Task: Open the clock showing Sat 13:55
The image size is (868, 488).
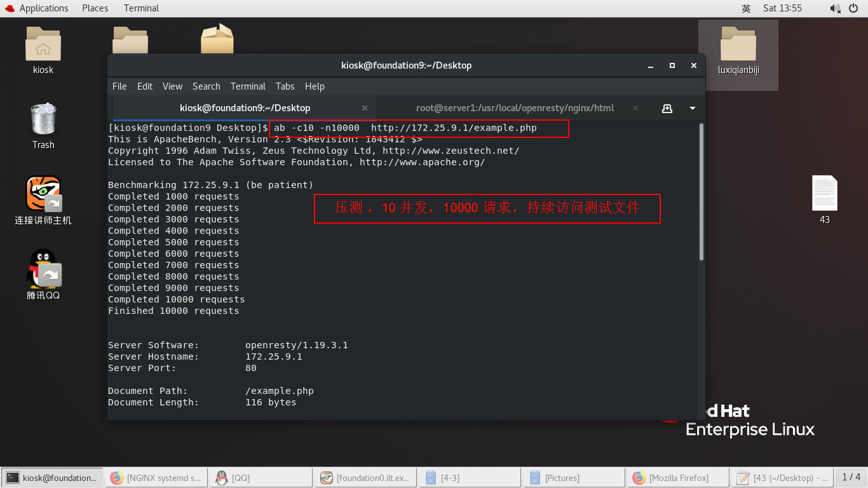Action: [782, 8]
